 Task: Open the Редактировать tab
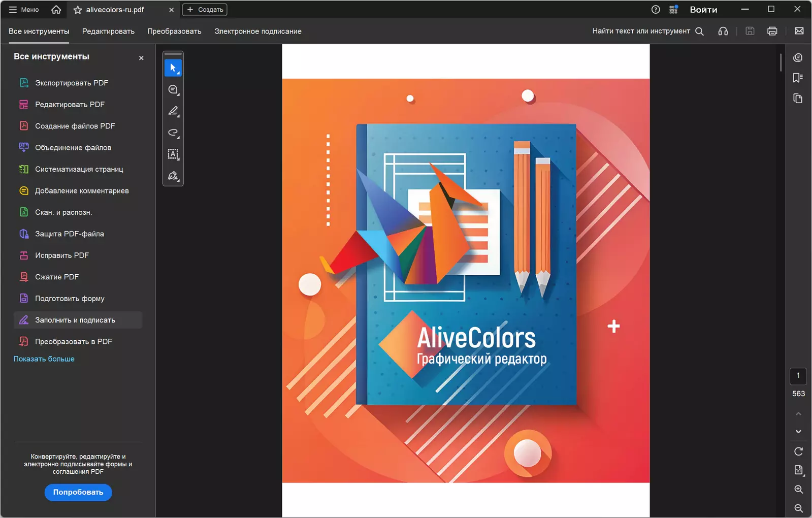tap(108, 31)
